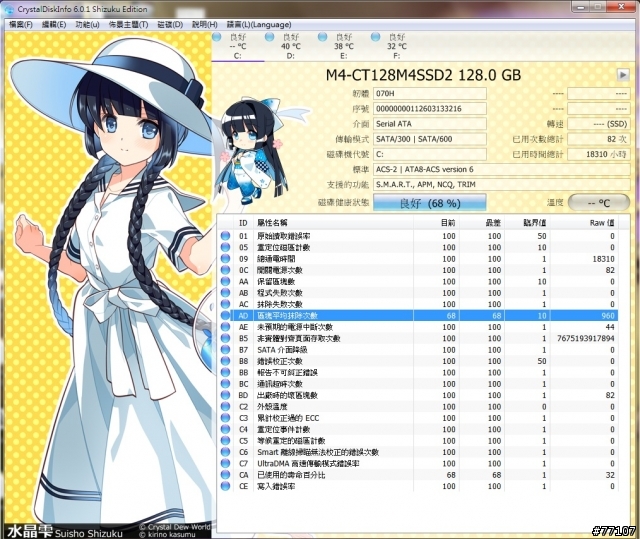The image size is (640, 539).
Task: Open the 檔案(F) menu
Action: point(20,24)
